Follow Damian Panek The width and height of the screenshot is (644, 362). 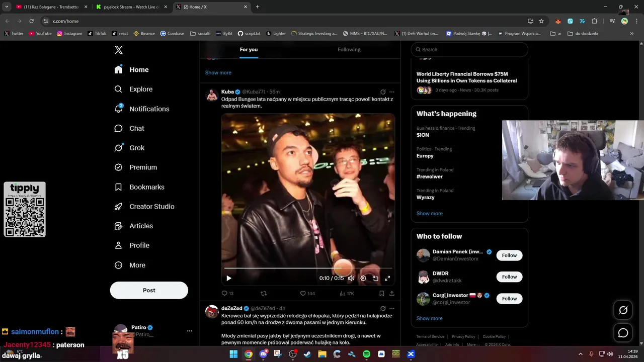tap(509, 255)
